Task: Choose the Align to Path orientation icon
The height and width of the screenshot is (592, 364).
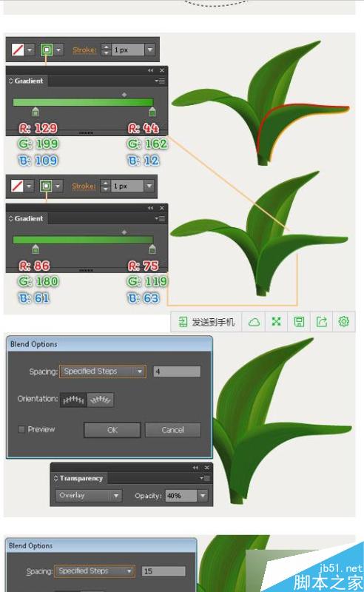Action: pos(101,400)
